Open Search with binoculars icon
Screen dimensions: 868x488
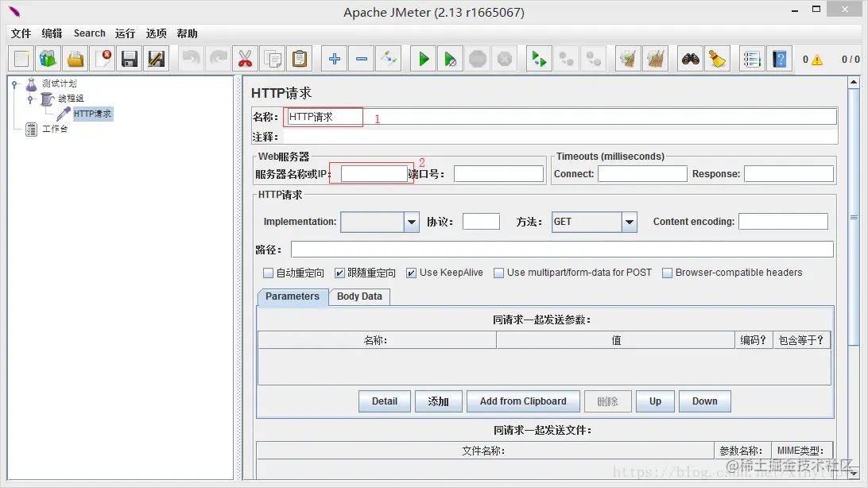(x=690, y=59)
